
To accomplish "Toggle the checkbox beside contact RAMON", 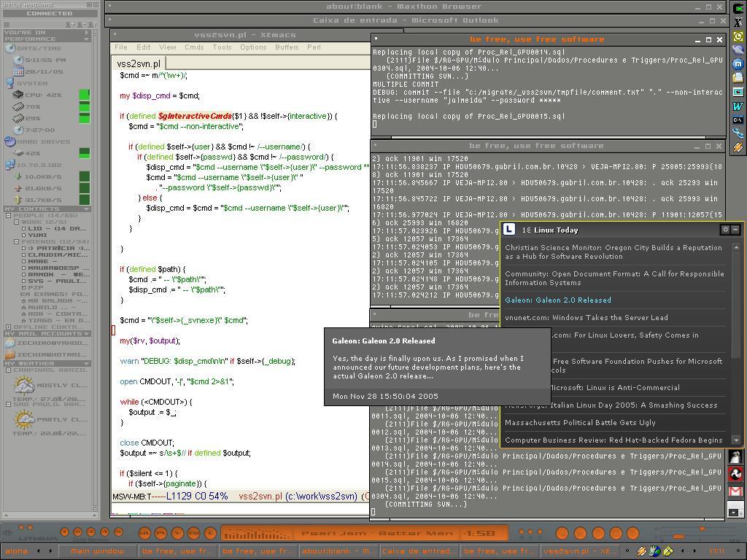I will (24, 275).
